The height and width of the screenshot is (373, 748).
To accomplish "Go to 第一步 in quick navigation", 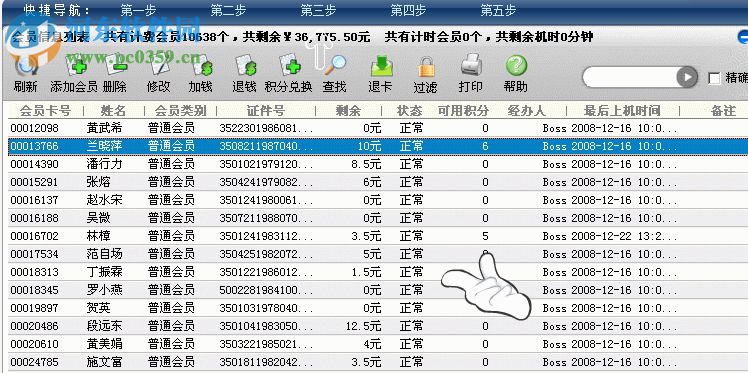I will [138, 10].
